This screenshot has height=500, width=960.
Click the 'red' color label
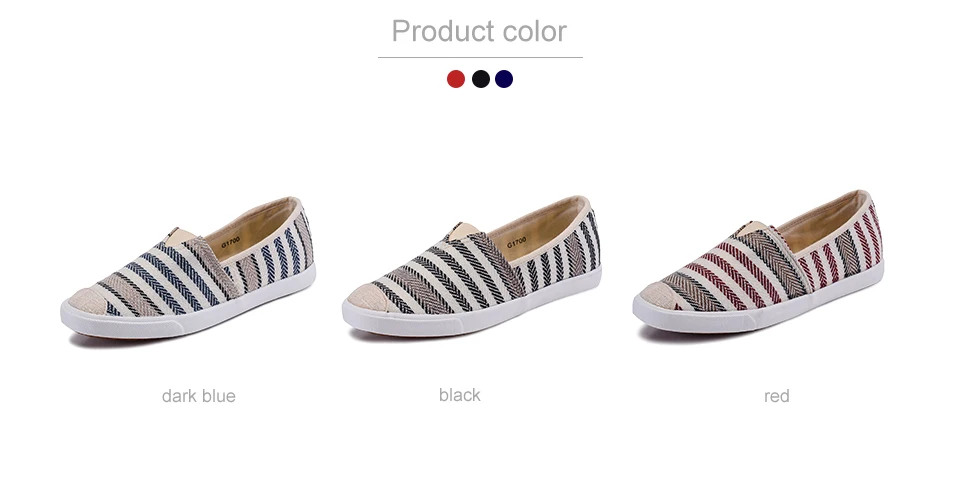[x=776, y=396]
